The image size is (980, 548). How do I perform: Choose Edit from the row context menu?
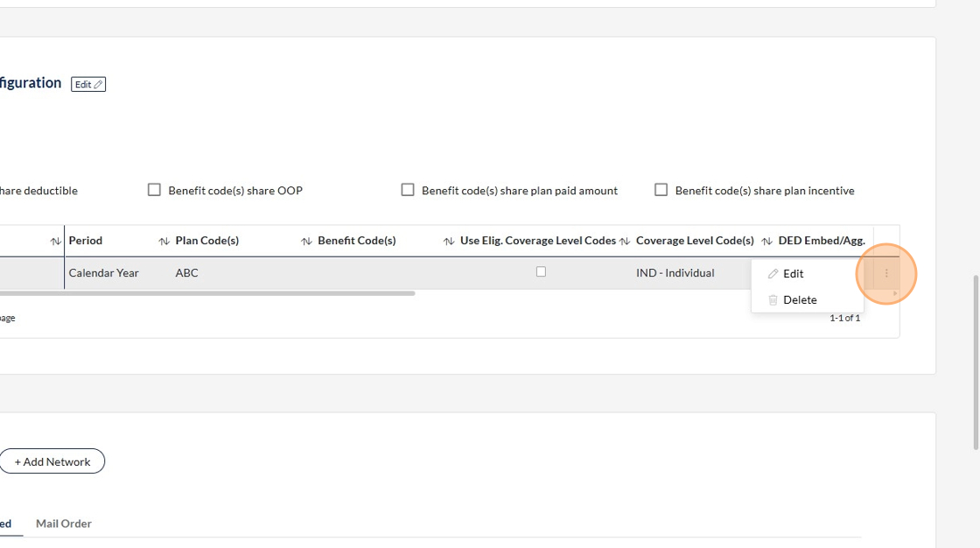click(x=793, y=273)
